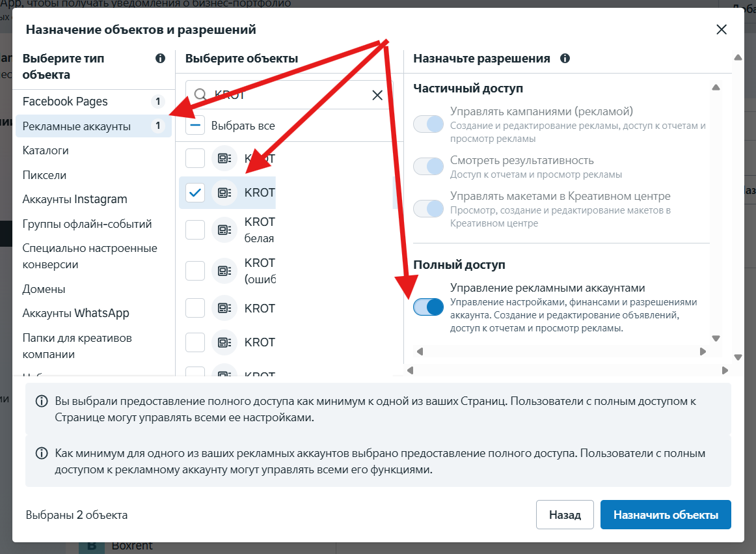This screenshot has width=756, height=554.
Task: Click ad account icon of KROT белая
Action: (x=224, y=230)
